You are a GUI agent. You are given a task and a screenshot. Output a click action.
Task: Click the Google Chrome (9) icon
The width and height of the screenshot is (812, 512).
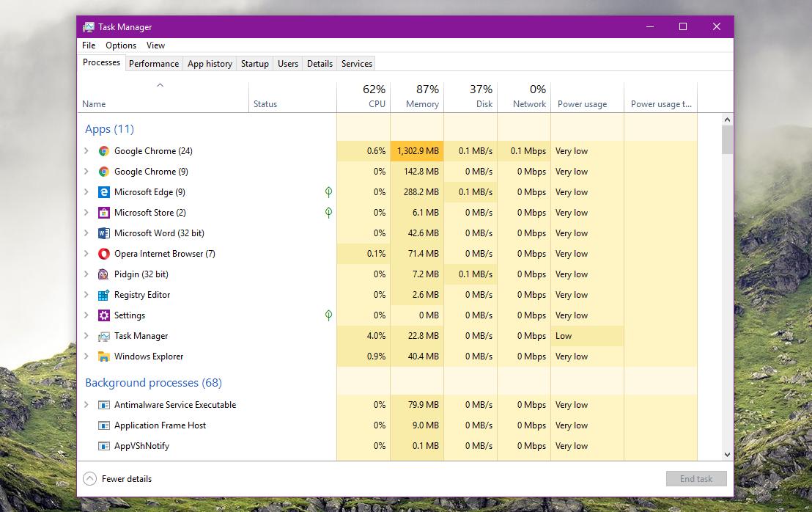point(103,172)
